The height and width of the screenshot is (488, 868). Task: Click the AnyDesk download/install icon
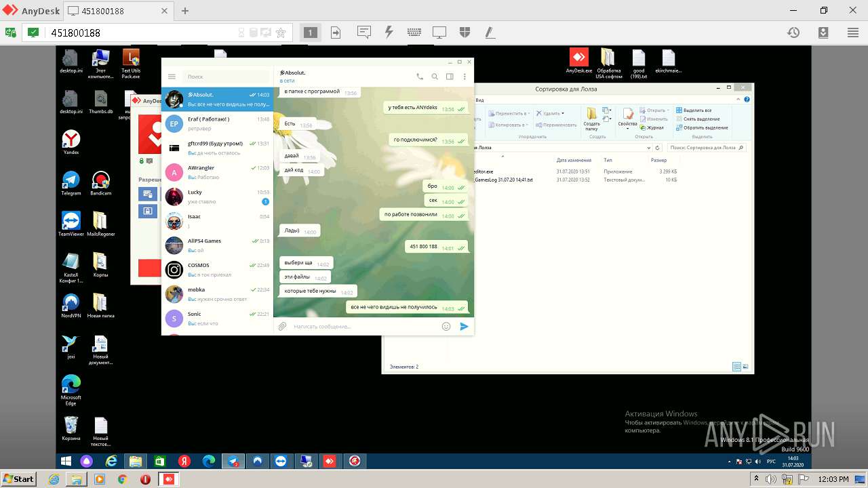823,33
